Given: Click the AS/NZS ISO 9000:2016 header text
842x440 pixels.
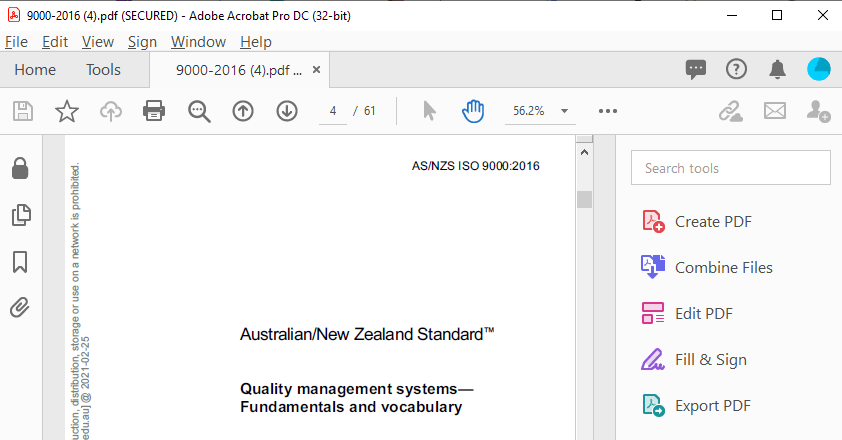Looking at the screenshot, I should [x=475, y=166].
